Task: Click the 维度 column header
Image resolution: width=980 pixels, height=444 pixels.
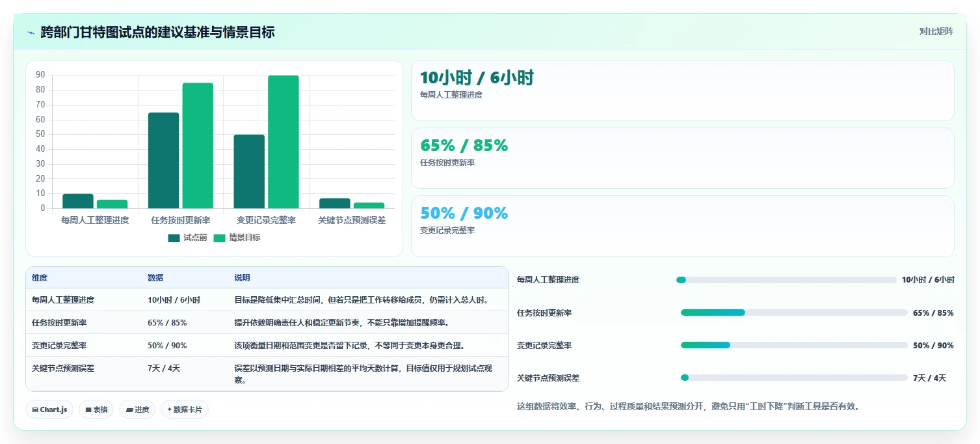Action: [40, 278]
